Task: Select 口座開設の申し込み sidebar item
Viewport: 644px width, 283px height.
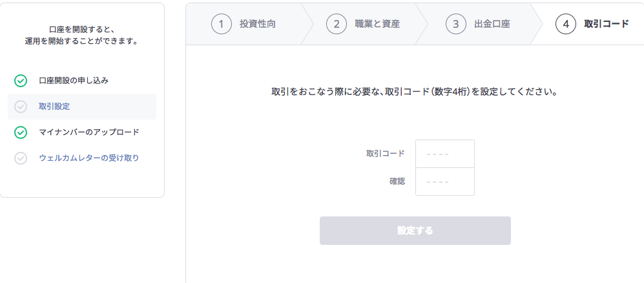Action: point(82,81)
